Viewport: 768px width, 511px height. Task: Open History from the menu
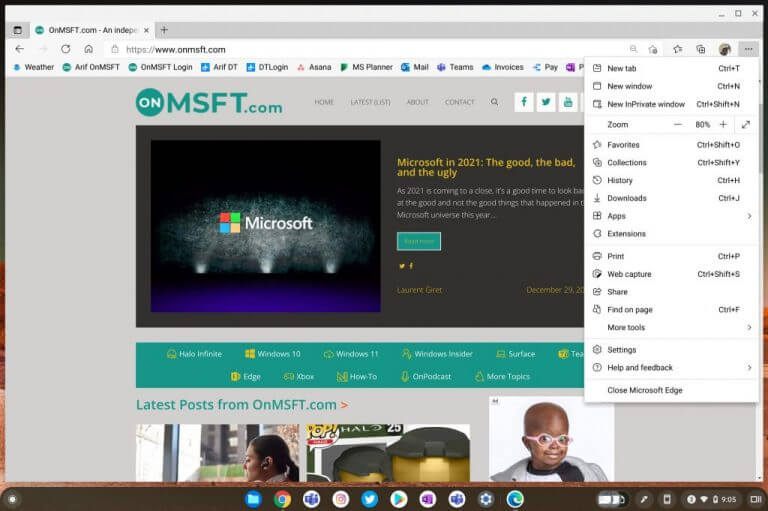pos(672,180)
